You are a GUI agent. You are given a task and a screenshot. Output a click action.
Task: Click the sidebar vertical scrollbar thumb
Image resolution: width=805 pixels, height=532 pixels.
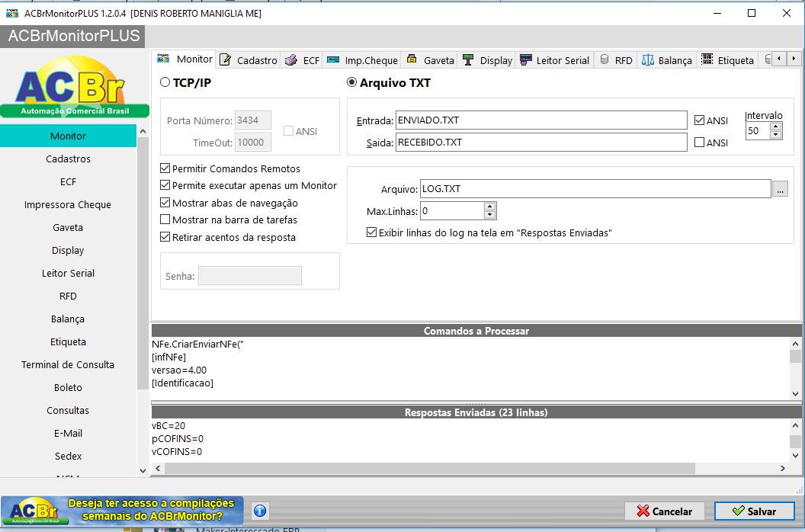pyautogui.click(x=143, y=263)
